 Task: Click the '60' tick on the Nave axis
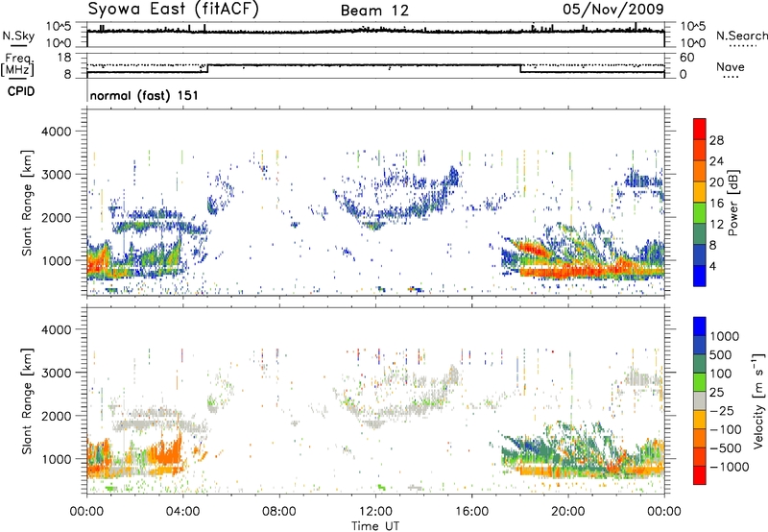(686, 58)
